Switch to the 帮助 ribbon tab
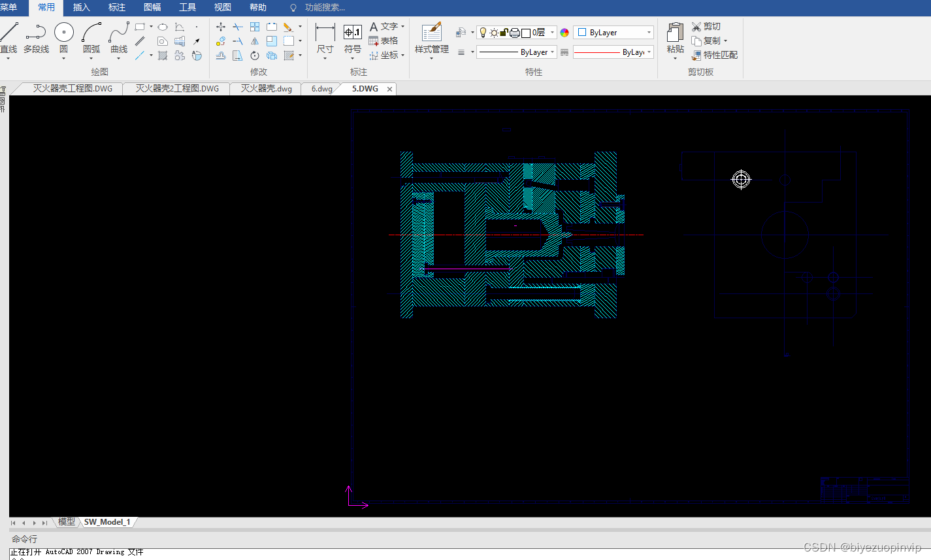 point(258,7)
